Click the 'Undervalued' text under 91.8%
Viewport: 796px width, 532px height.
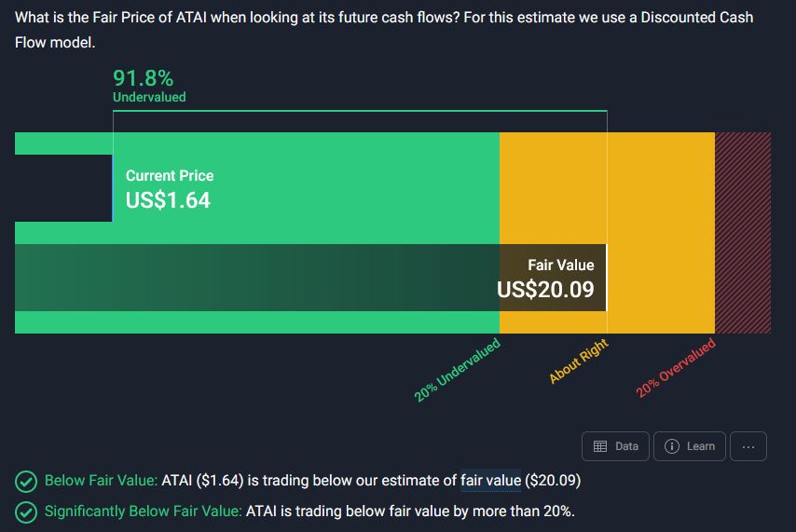coord(149,97)
